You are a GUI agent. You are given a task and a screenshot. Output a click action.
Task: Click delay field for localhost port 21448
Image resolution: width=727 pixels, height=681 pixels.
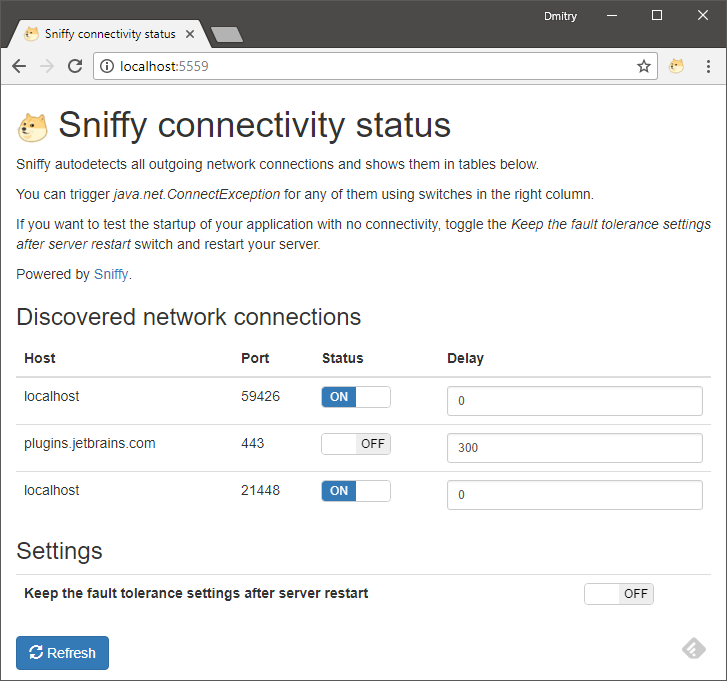(x=574, y=495)
